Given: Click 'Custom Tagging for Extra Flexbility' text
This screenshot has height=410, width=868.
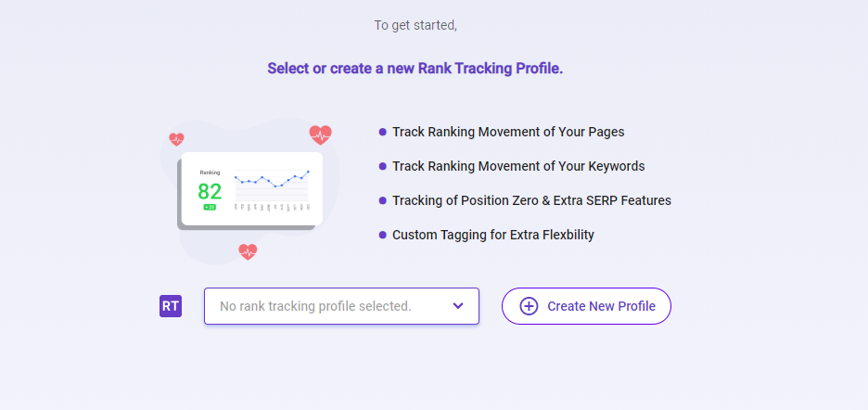Looking at the screenshot, I should (x=493, y=235).
